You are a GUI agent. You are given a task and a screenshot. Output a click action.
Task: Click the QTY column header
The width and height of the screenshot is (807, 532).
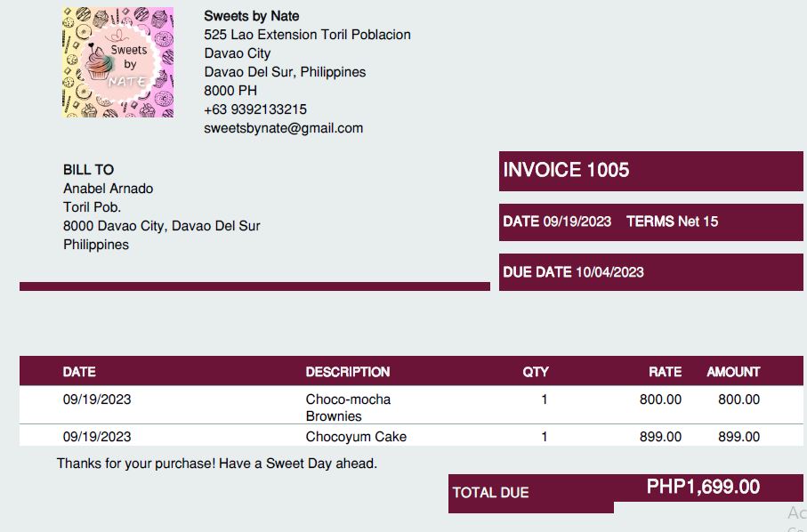tap(536, 372)
